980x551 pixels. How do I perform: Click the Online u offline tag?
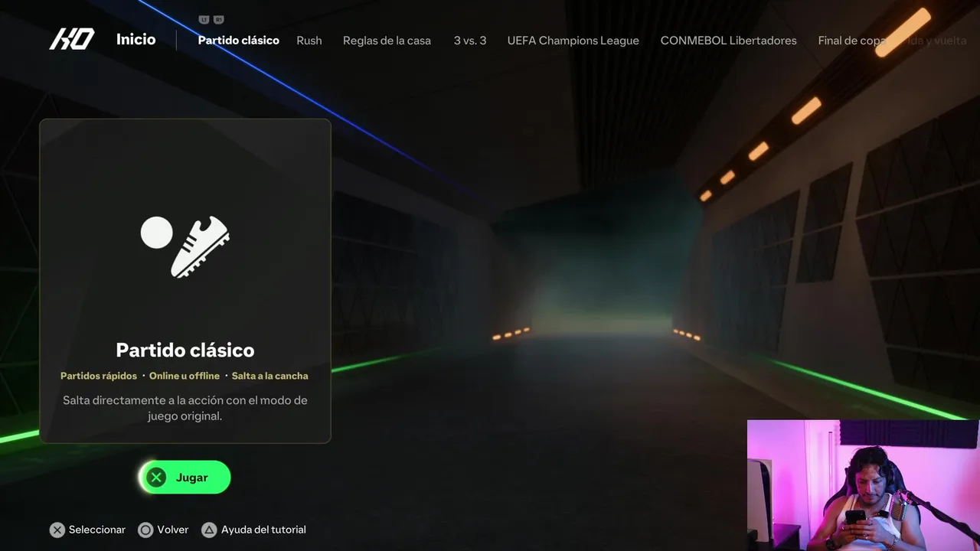[x=185, y=376]
